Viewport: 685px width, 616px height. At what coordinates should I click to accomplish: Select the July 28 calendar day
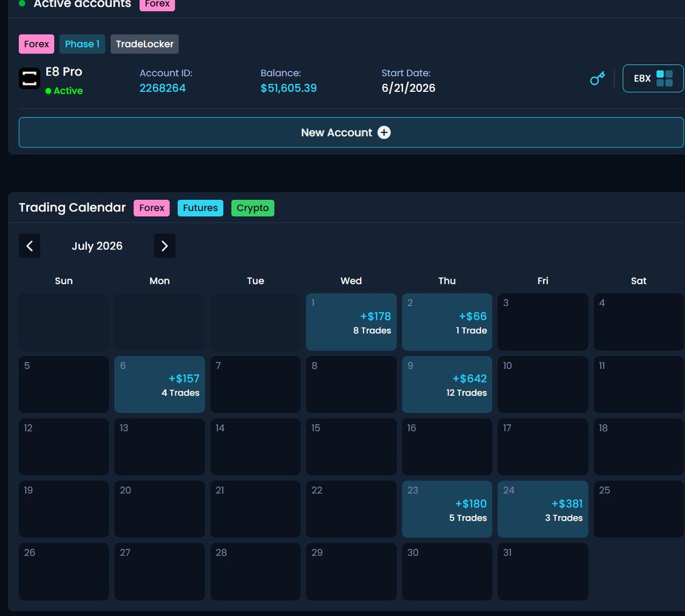point(255,571)
